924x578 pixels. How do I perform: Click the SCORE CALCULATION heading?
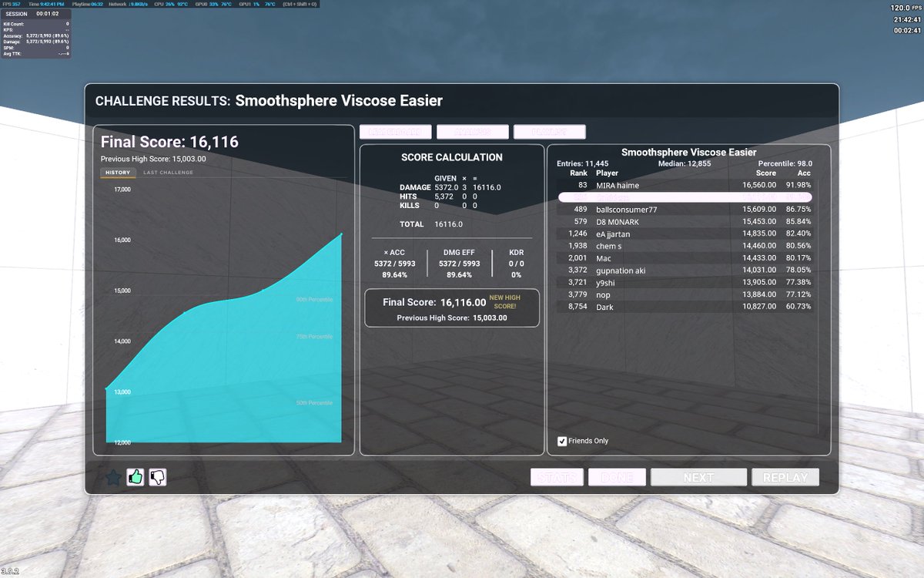452,157
